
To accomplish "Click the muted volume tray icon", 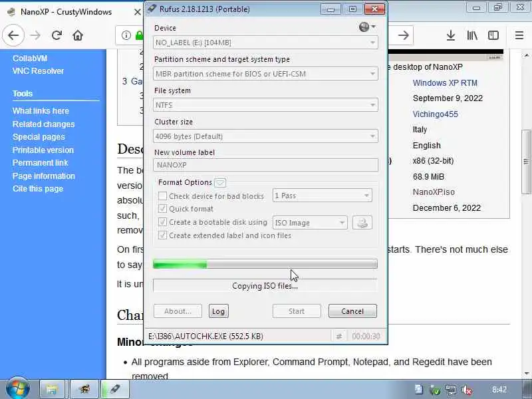I will (467, 390).
